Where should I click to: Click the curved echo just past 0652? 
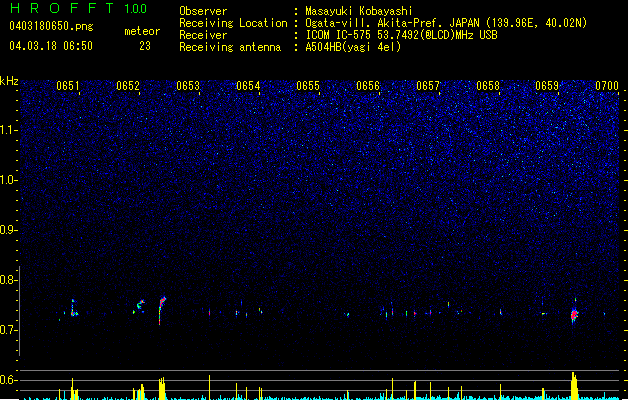pyautogui.click(x=139, y=305)
